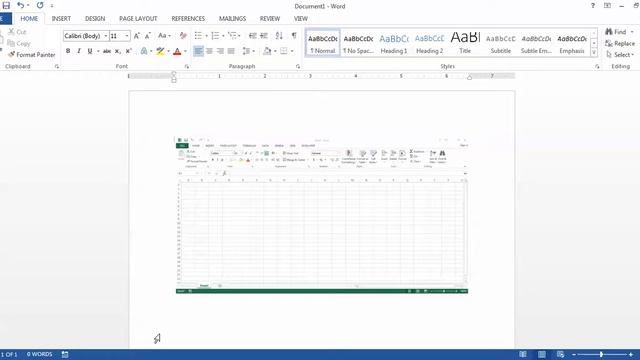Switch to Read Mode view icon

[523, 354]
